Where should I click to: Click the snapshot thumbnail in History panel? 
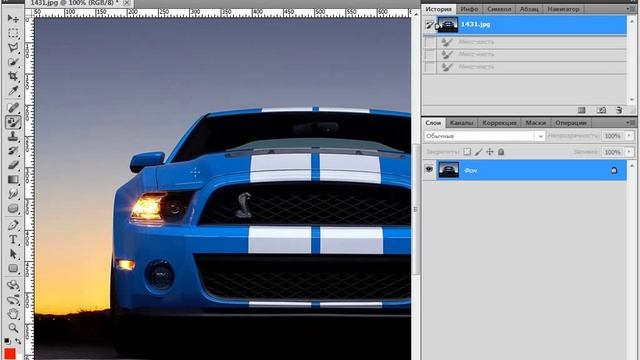(x=448, y=25)
